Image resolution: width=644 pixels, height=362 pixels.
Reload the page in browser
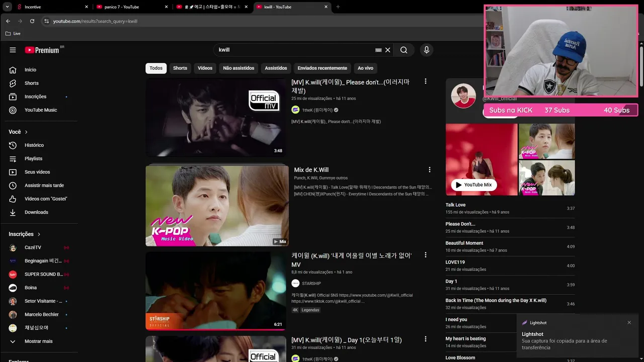point(32,21)
